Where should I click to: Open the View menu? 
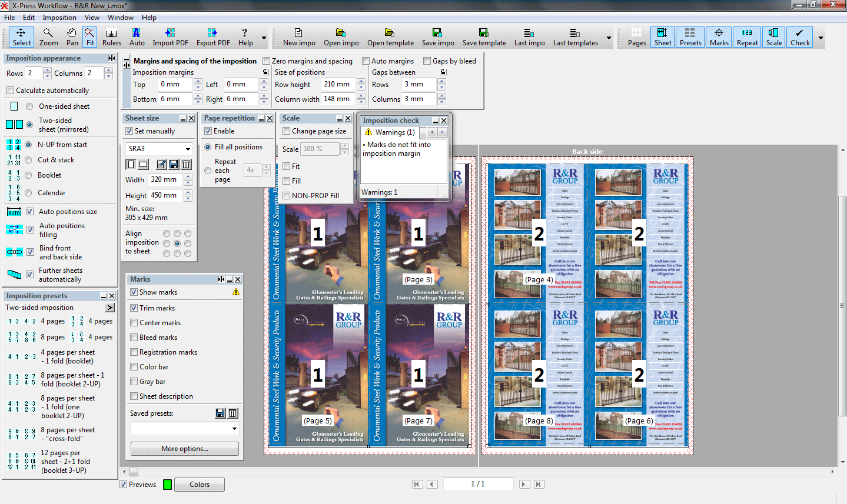tap(92, 18)
